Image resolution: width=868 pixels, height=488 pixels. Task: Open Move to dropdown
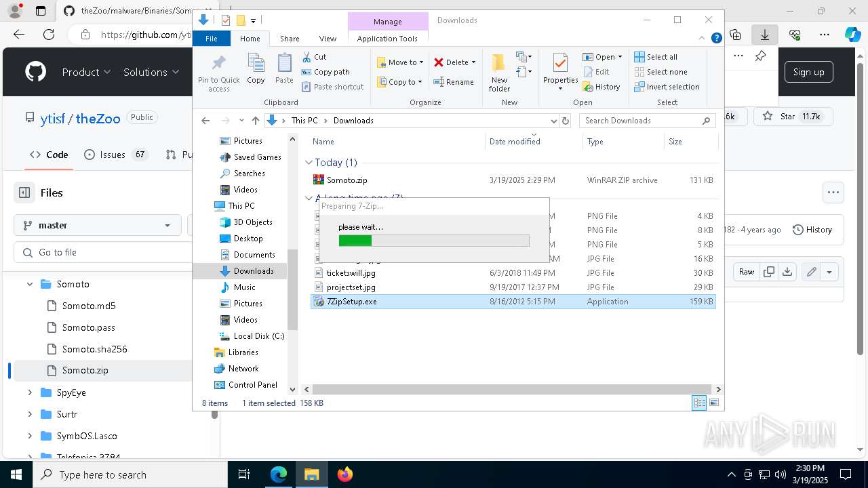[x=400, y=62]
